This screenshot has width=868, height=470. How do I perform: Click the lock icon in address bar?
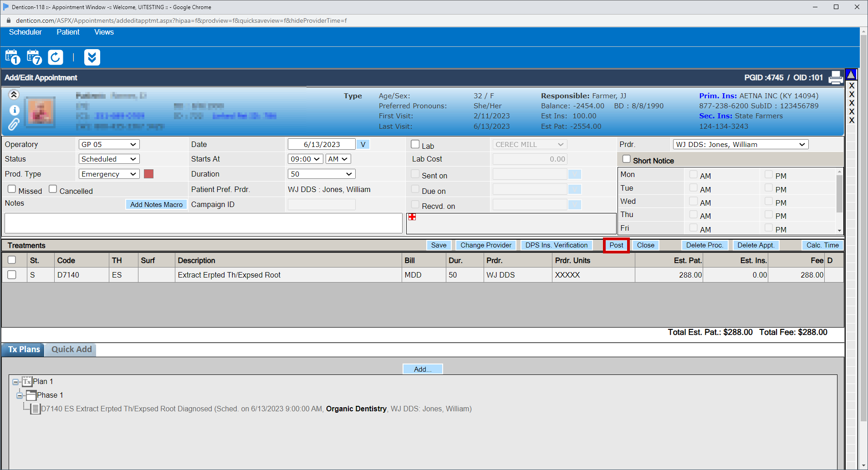8,20
